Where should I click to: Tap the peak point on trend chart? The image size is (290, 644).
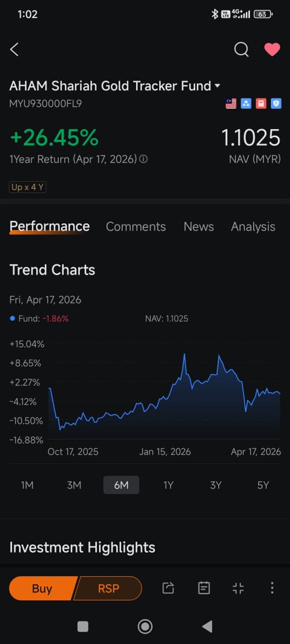185,354
